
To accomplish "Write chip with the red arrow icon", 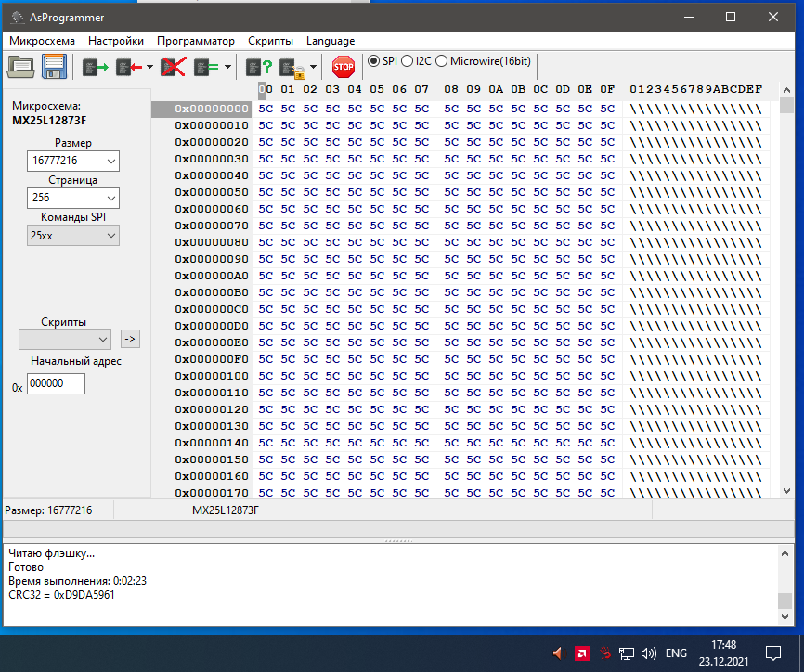I will pos(129,67).
